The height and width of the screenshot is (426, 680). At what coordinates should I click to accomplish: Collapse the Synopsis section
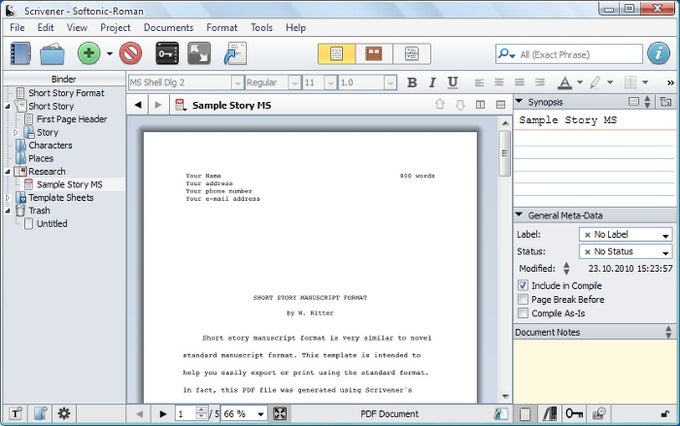[x=519, y=102]
